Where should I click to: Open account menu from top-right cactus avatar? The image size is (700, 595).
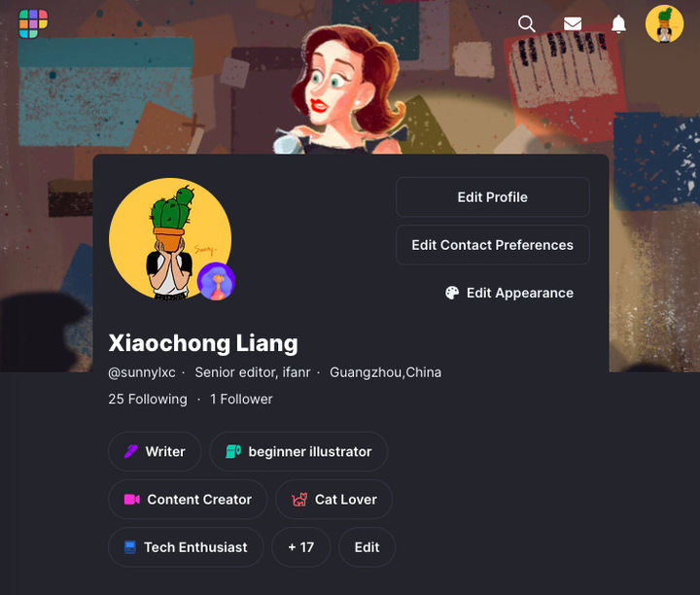664,23
